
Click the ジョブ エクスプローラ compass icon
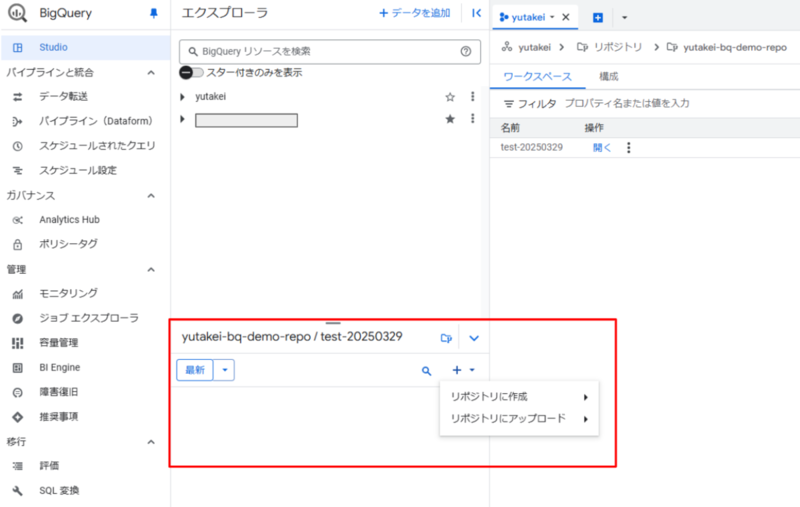click(17, 318)
